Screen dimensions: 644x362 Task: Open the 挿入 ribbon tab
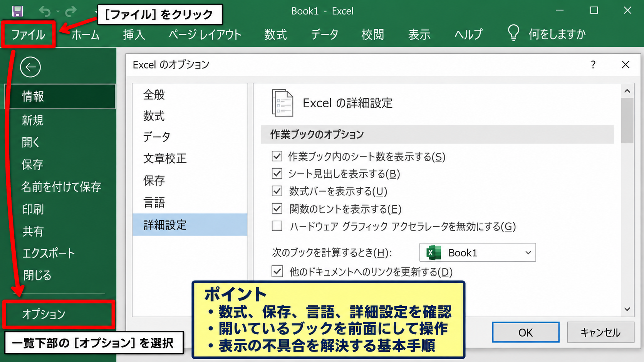[x=134, y=35]
